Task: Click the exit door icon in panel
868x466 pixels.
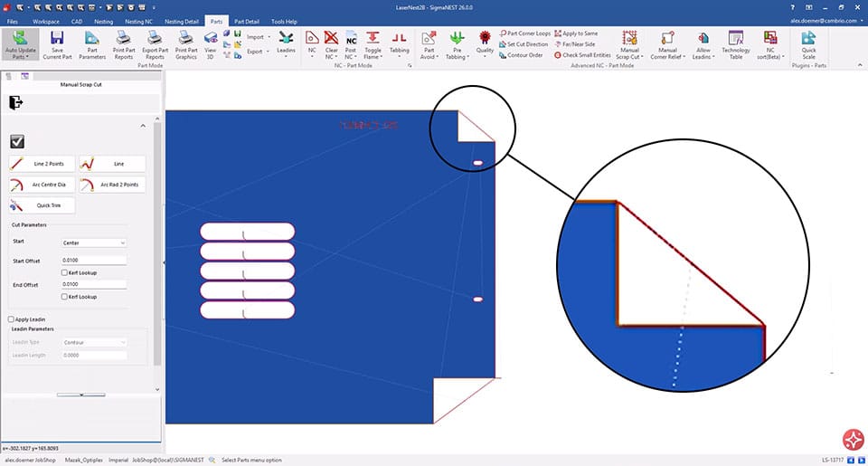Action: pyautogui.click(x=15, y=102)
